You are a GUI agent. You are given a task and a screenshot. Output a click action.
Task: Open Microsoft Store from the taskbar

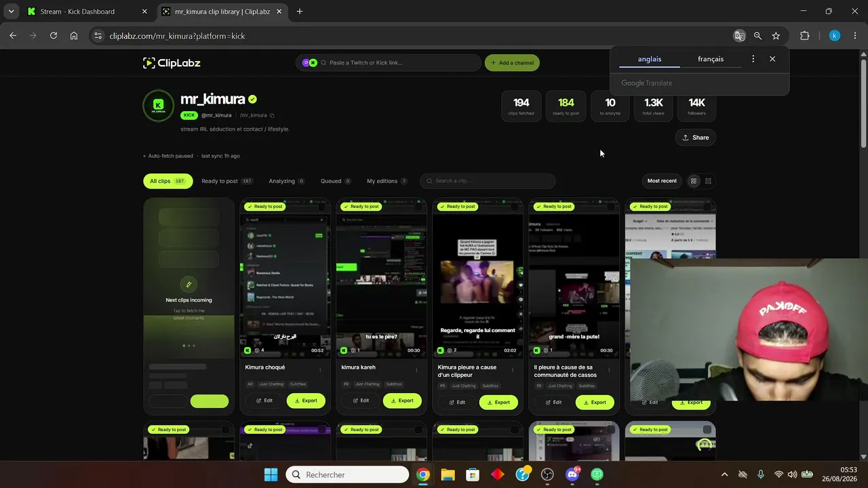click(x=473, y=474)
